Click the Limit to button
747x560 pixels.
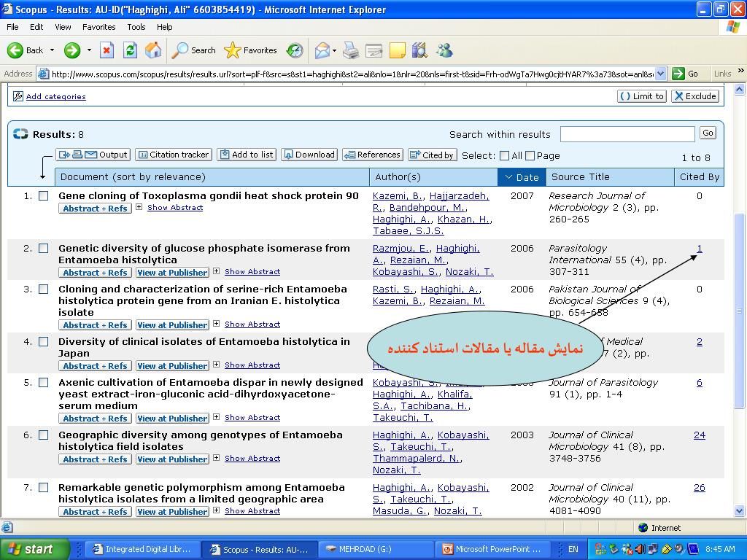(x=642, y=96)
